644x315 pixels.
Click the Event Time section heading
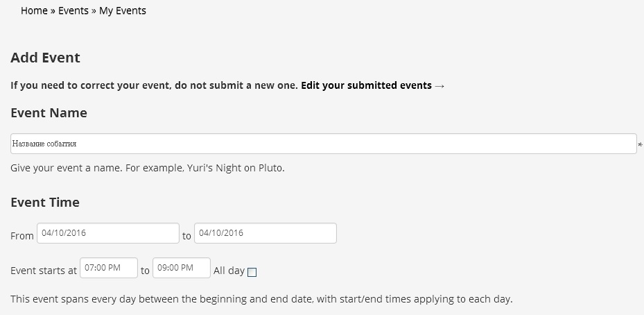(45, 202)
